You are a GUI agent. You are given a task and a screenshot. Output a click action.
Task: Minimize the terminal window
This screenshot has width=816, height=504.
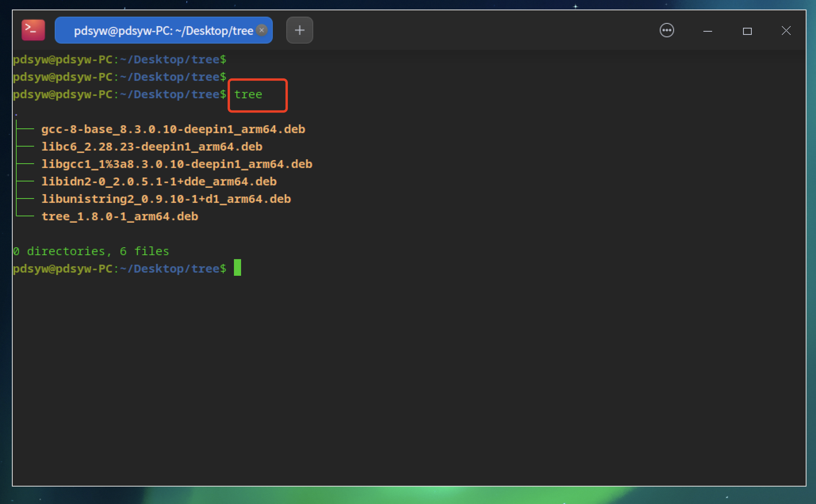point(707,31)
